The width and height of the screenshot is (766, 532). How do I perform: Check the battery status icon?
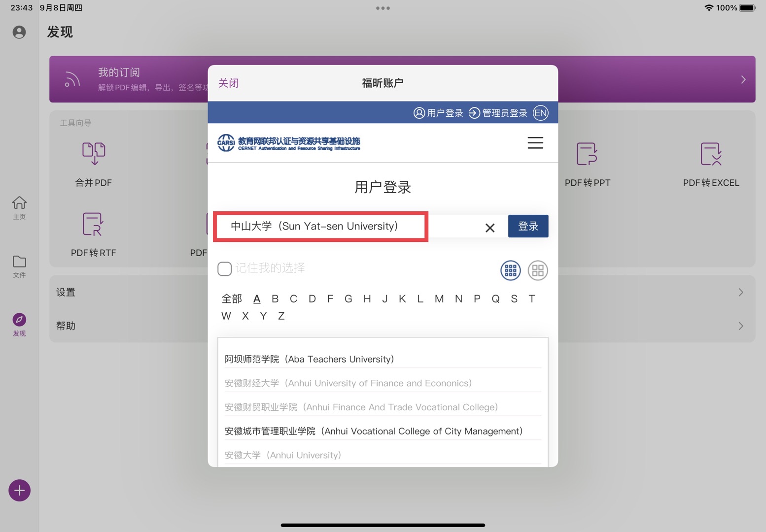tap(748, 8)
